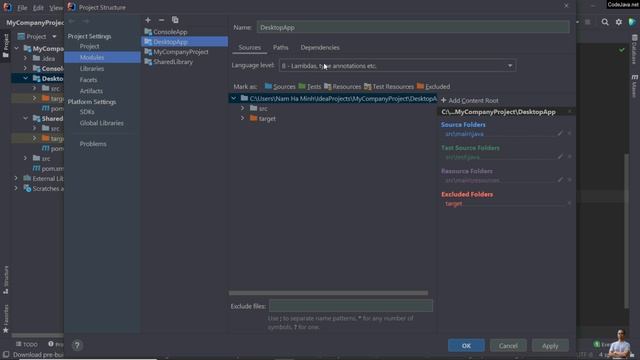
Task: Switch to Dependencies tab
Action: pos(320,48)
